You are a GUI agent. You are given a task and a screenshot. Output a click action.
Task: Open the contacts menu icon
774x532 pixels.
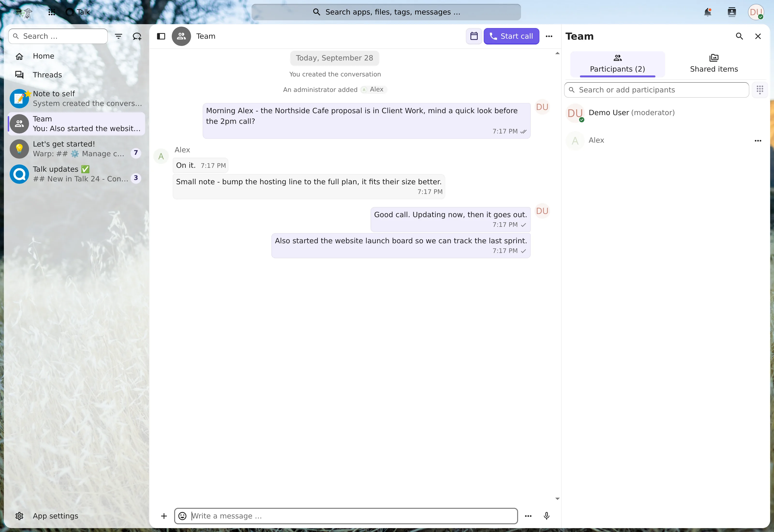732,12
